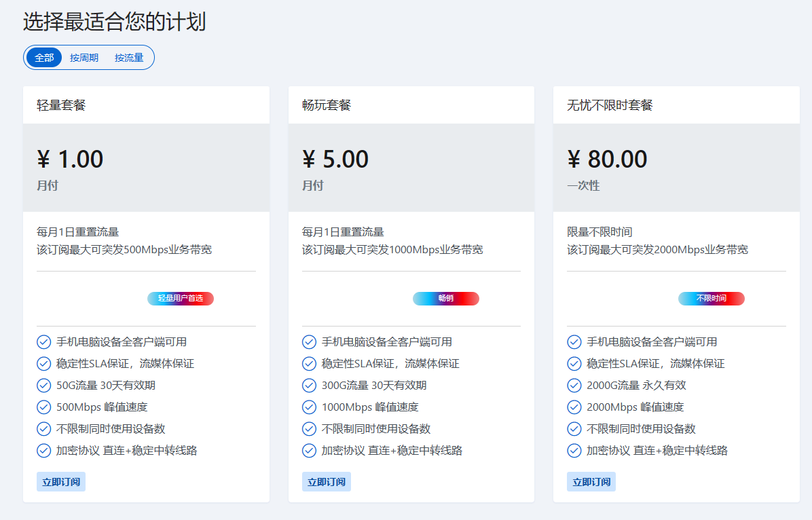This screenshot has height=520, width=812.
Task: Subscribe to the 畅玩套餐 plan
Action: [326, 482]
